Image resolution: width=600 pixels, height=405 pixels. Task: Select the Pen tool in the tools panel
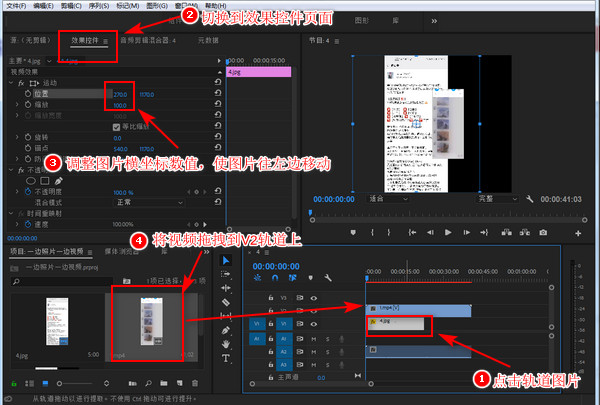226,330
